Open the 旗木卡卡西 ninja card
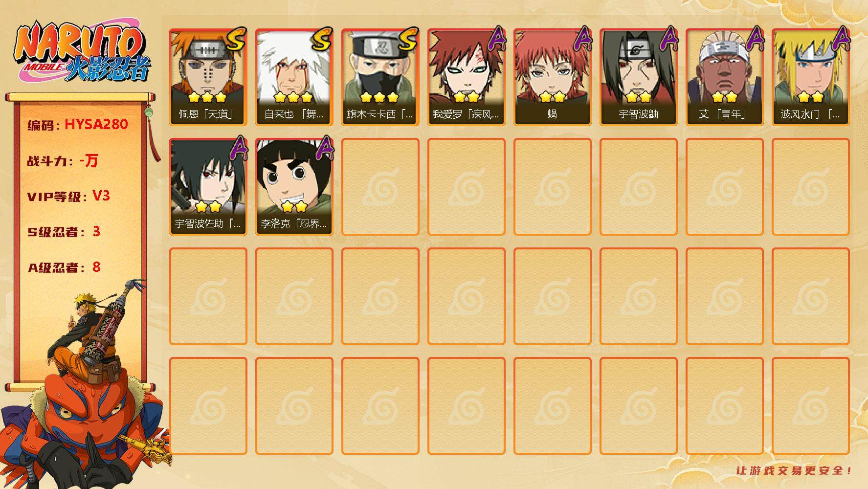 pyautogui.click(x=380, y=77)
